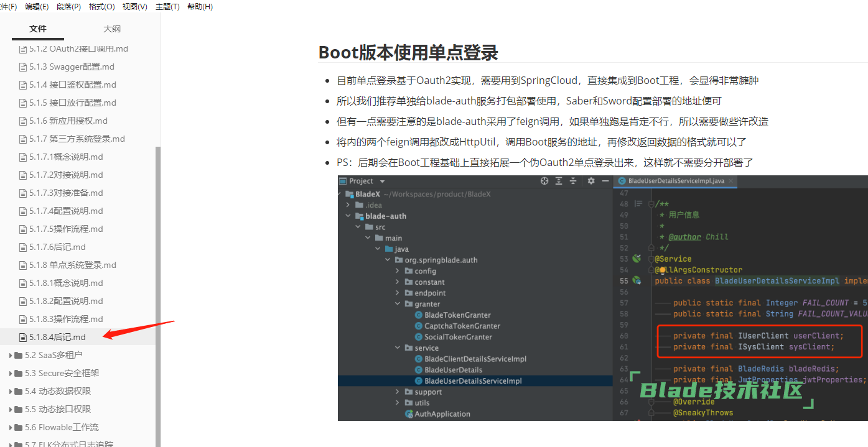868x447 pixels.
Task: Open the 编辑(E) menu
Action: (x=37, y=6)
